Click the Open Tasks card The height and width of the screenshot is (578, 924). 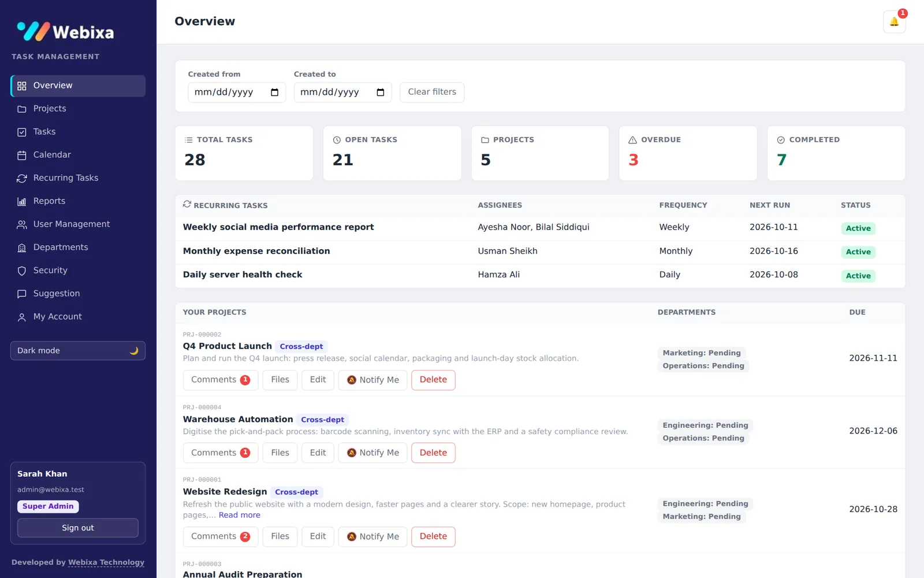tap(392, 153)
